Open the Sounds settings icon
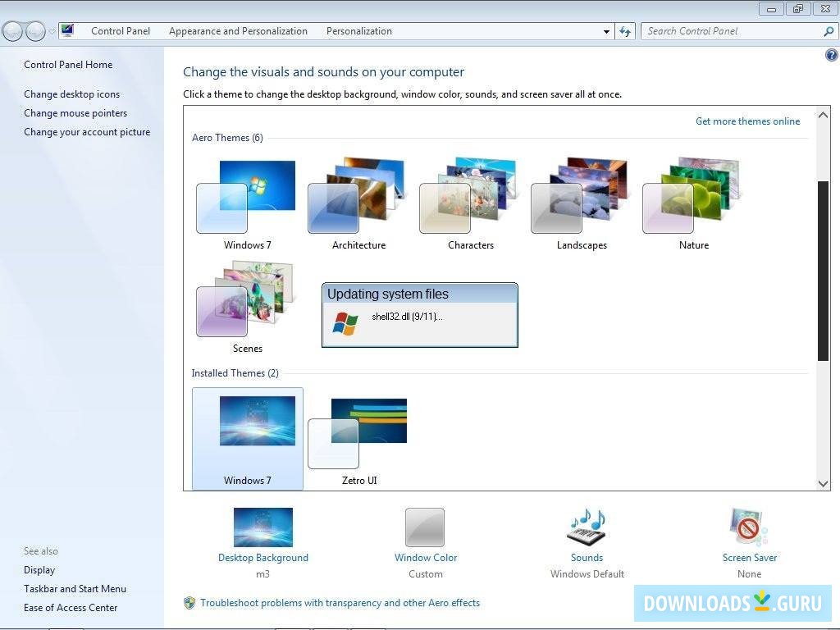Image resolution: width=840 pixels, height=630 pixels. tap(586, 527)
